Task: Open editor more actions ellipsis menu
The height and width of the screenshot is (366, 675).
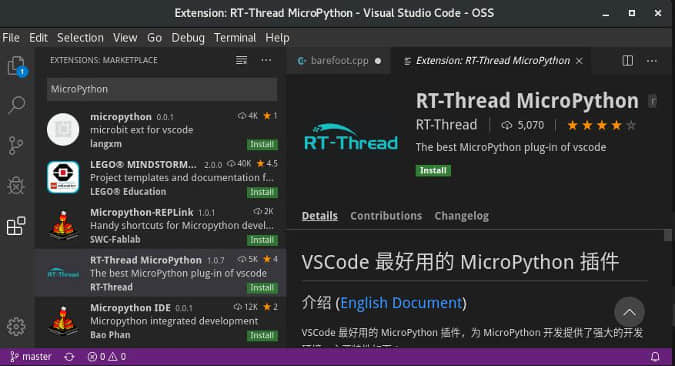Action: [x=652, y=61]
